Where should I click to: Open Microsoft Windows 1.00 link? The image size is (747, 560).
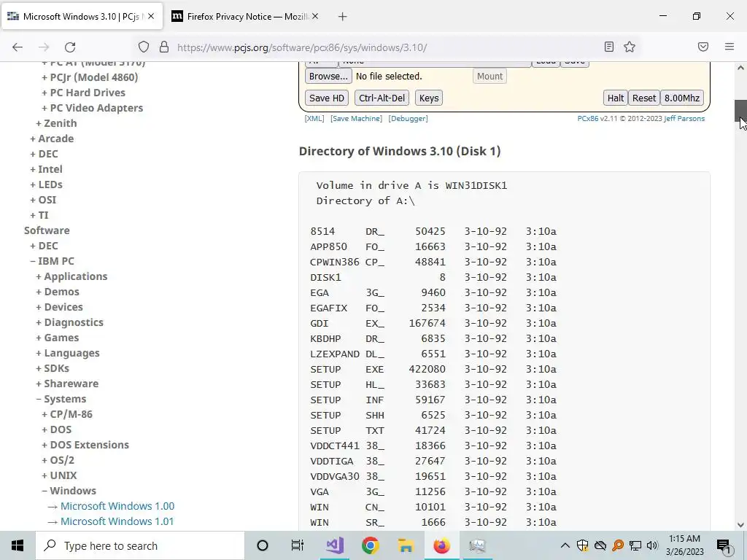117,506
